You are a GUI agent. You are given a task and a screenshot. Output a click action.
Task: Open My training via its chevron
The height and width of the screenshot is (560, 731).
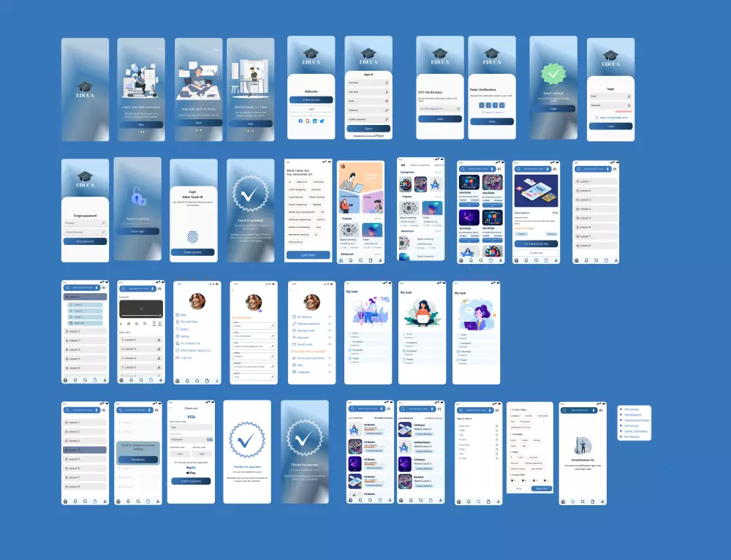point(329,317)
